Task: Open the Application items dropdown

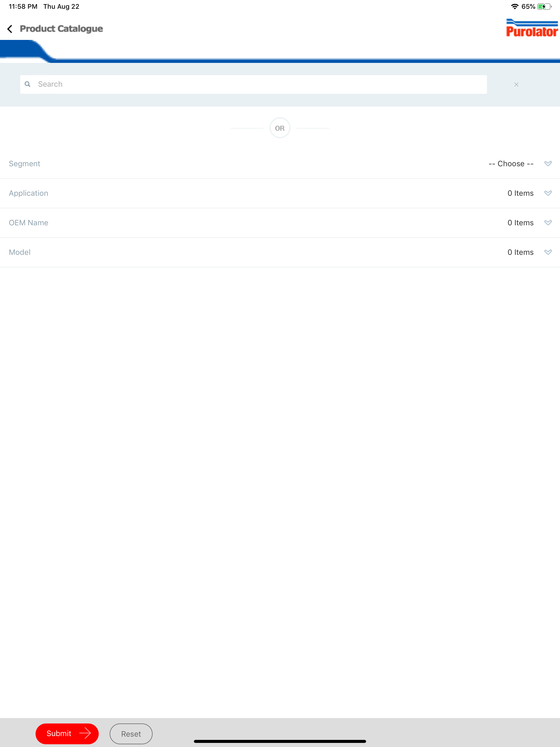Action: pyautogui.click(x=520, y=193)
